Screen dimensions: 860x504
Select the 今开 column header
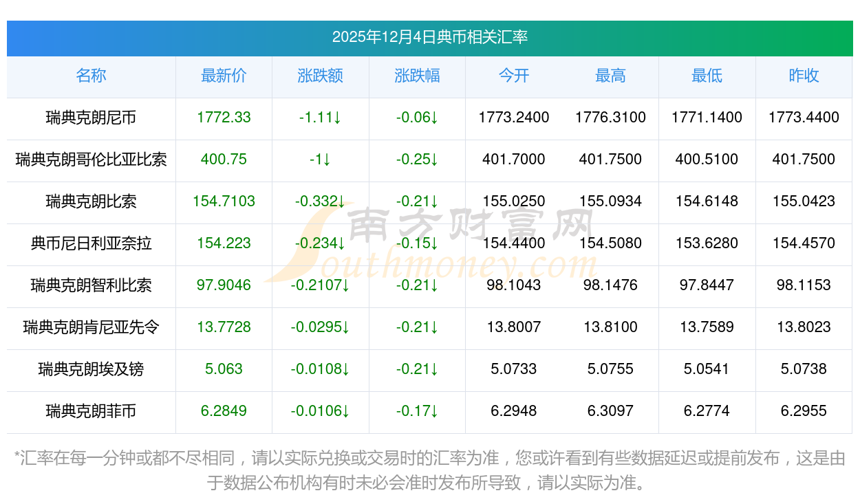click(x=514, y=76)
